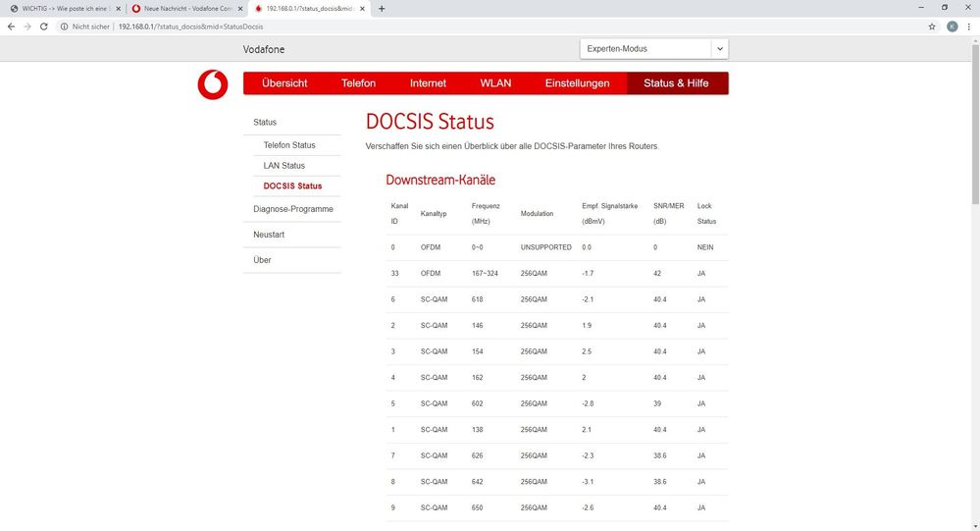Click the frequency cell '650'

coord(477,507)
